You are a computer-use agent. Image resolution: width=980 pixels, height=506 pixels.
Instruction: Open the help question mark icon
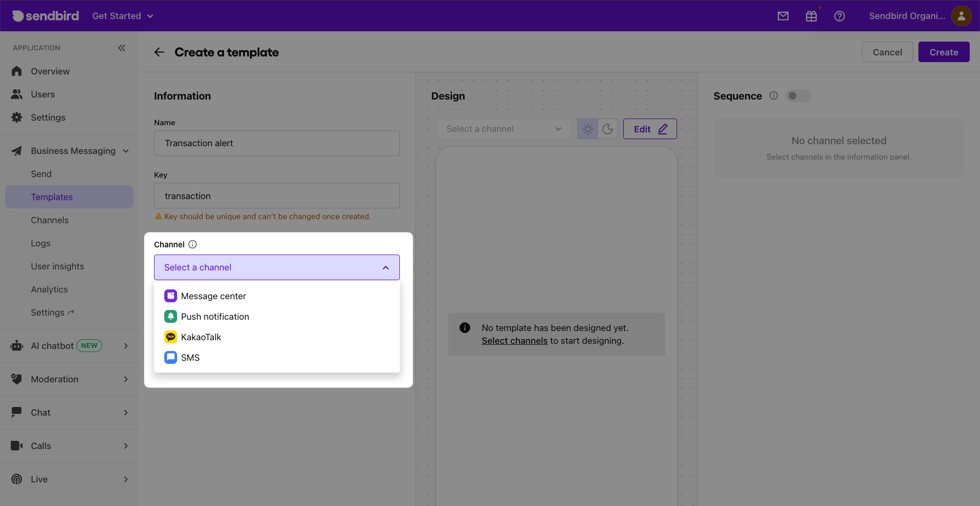[839, 16]
